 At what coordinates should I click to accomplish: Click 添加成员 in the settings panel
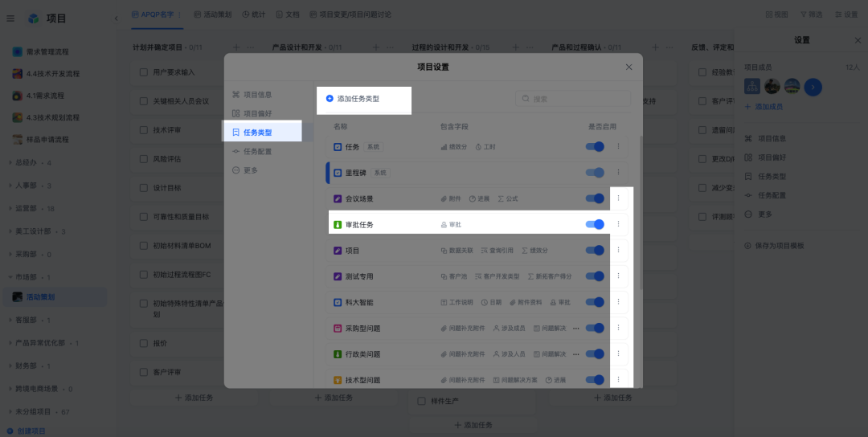pos(764,107)
